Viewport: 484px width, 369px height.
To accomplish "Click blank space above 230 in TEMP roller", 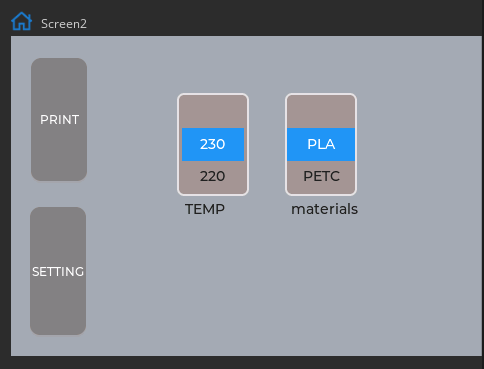I will [x=213, y=112].
